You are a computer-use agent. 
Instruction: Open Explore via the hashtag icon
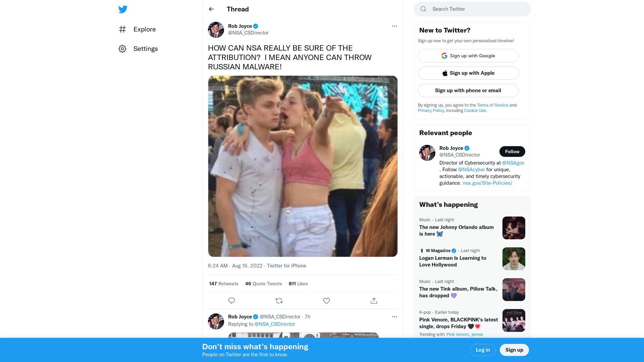tap(122, 29)
